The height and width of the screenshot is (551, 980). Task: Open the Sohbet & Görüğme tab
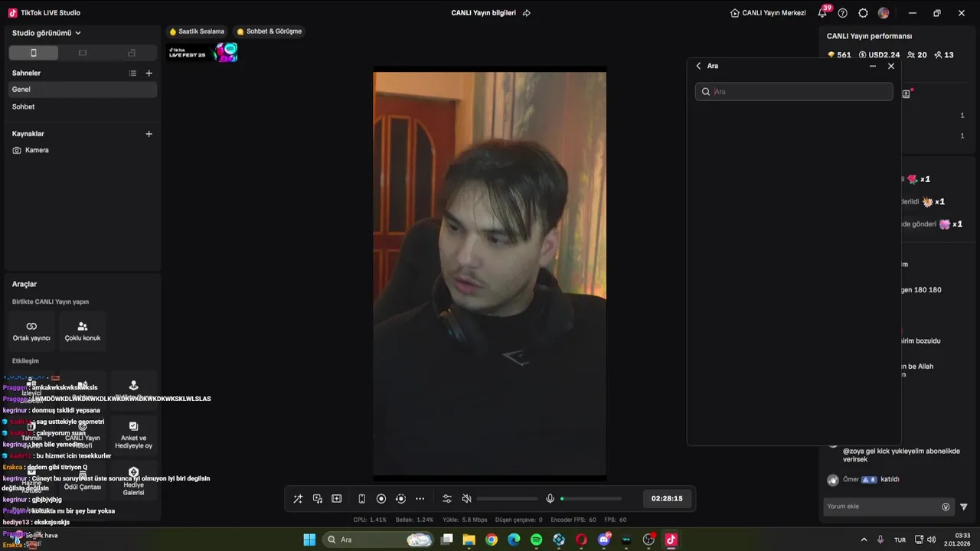pyautogui.click(x=269, y=31)
